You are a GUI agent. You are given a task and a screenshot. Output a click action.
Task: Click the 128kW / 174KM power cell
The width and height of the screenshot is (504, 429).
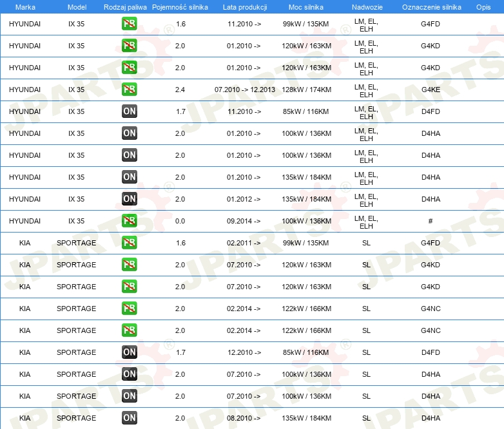click(x=307, y=90)
